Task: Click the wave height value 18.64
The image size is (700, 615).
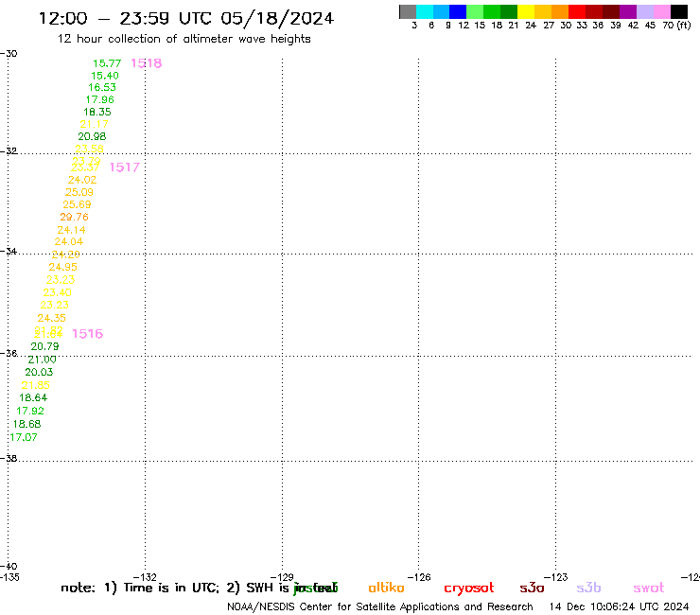Action: pyautogui.click(x=33, y=397)
